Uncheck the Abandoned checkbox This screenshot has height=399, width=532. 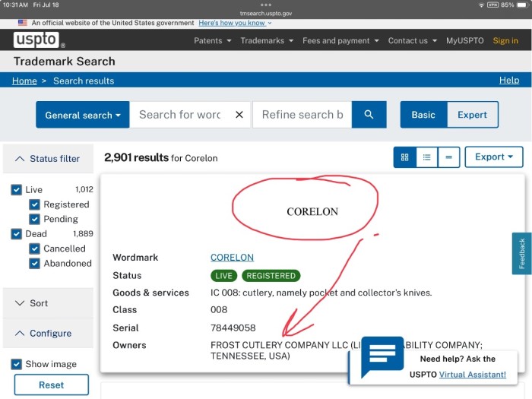[34, 263]
